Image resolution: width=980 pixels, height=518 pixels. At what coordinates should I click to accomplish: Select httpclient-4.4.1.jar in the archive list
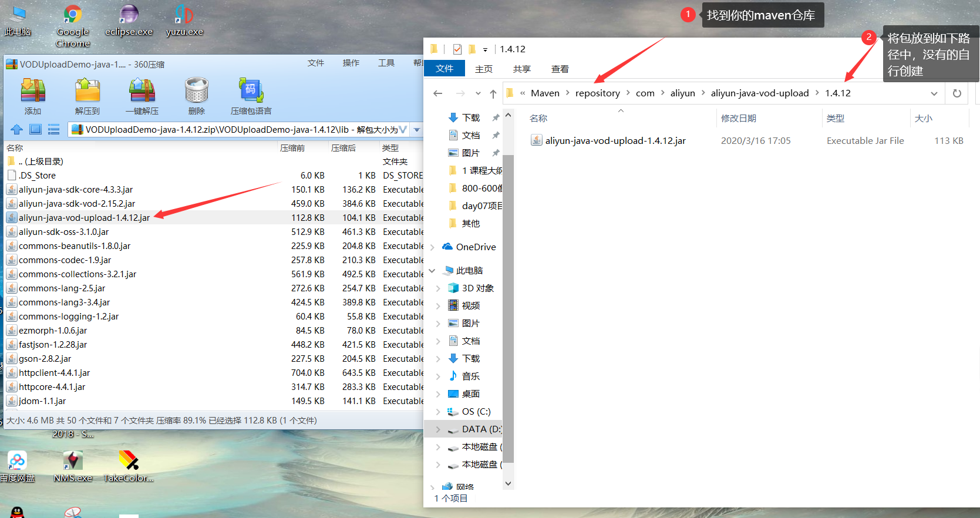click(214, 372)
